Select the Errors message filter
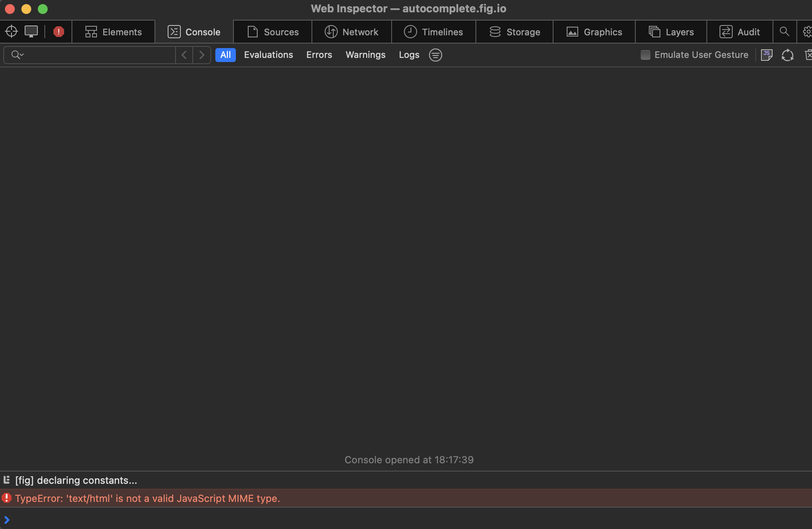Viewport: 812px width, 529px height. 319,55
